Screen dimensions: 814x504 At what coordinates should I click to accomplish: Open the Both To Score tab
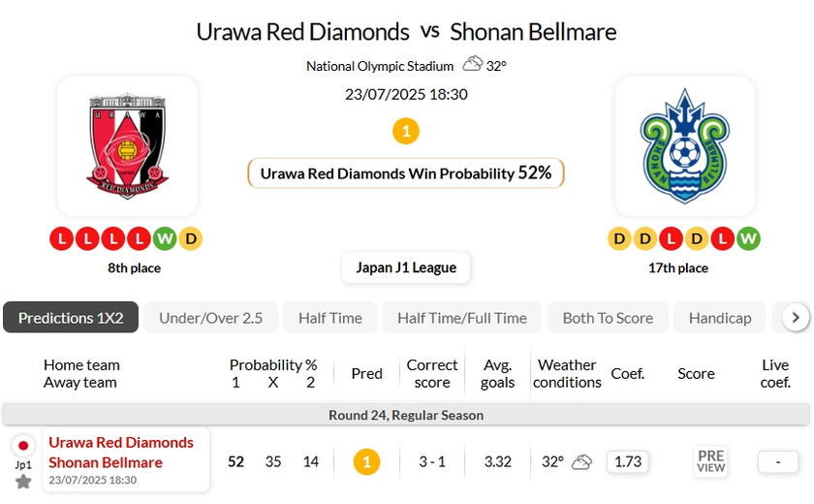(608, 318)
